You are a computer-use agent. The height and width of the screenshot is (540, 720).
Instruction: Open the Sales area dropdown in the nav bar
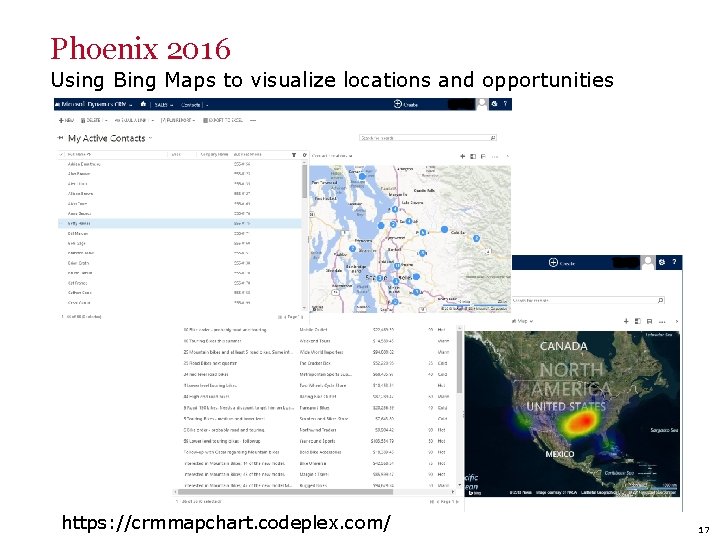point(163,105)
